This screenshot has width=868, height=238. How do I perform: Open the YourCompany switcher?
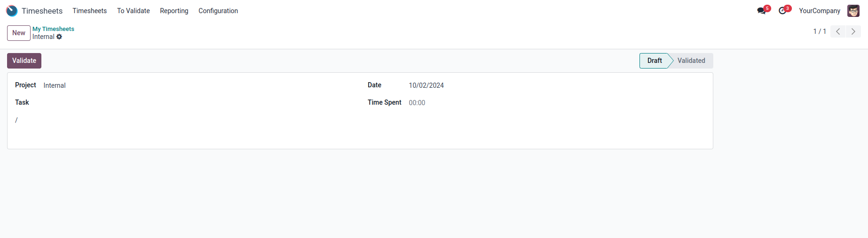click(x=819, y=11)
